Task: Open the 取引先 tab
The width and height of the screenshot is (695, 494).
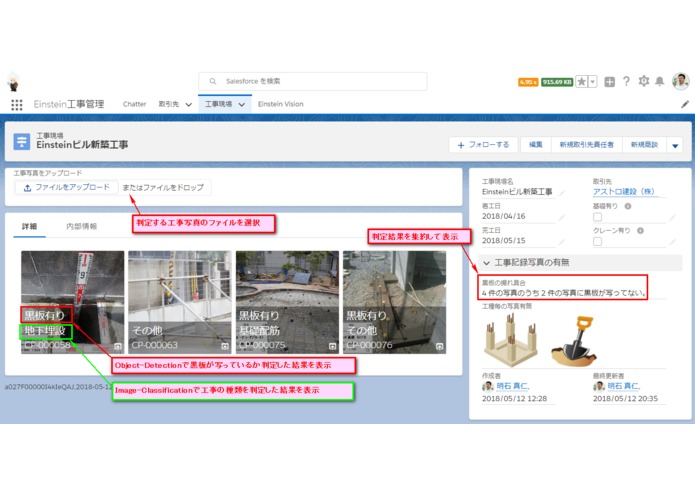Action: coord(168,104)
